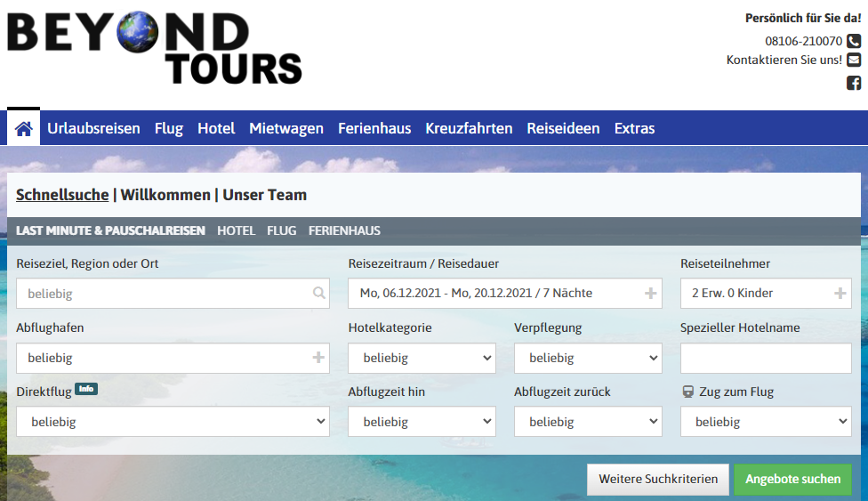Open the Extras menu item
The width and height of the screenshot is (868, 501).
pyautogui.click(x=634, y=128)
